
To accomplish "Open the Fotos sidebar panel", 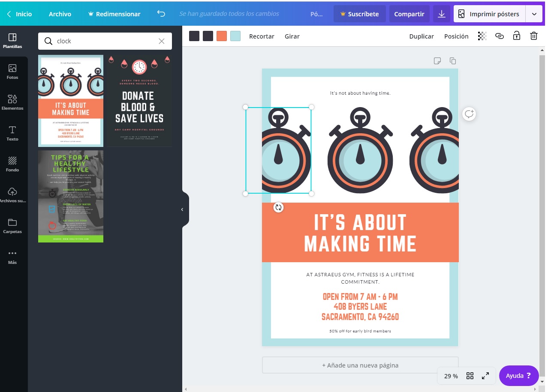I will coord(12,72).
